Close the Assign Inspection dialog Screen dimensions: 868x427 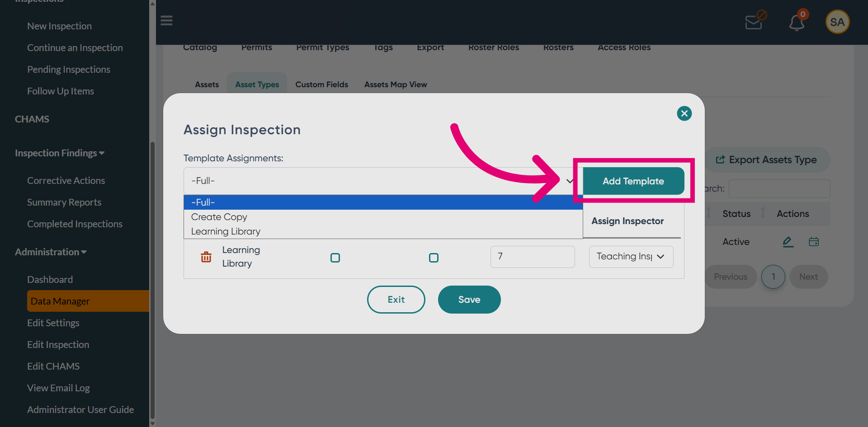684,113
